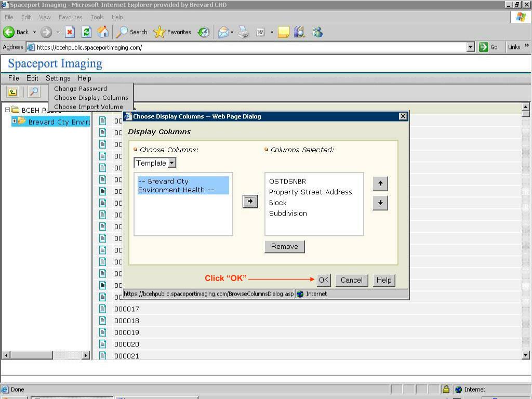Open the Research books icon
Viewport: 532px width, 399px height.
click(x=299, y=32)
